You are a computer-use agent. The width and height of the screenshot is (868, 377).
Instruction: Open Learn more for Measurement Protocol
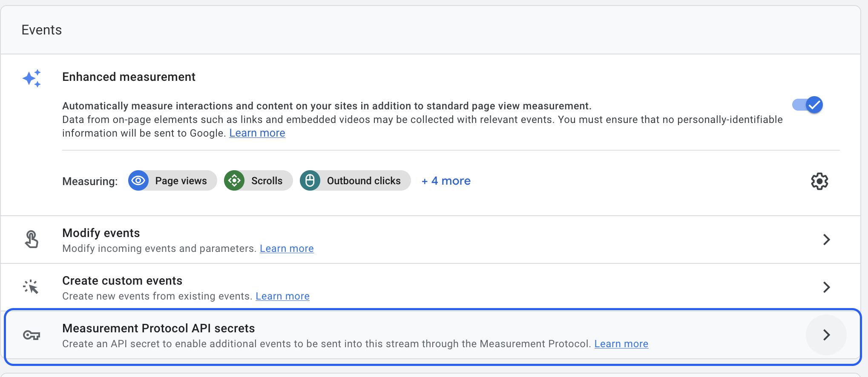pos(621,344)
